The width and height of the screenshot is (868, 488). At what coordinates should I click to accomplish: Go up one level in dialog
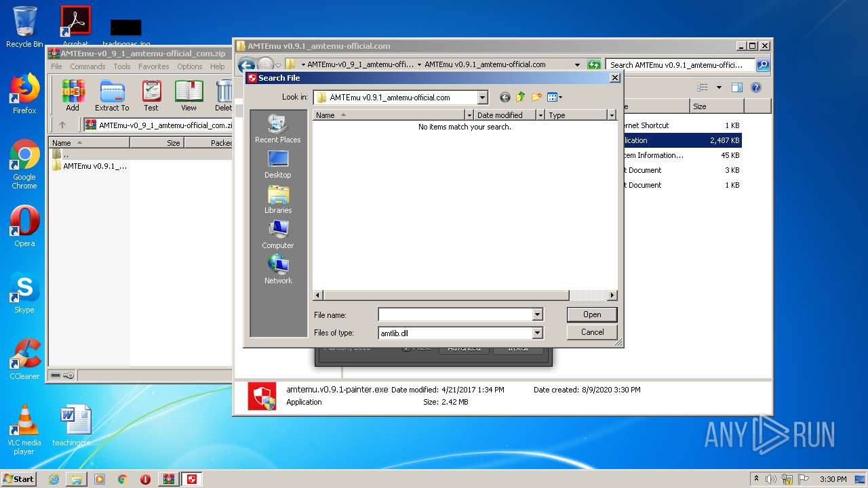(521, 97)
